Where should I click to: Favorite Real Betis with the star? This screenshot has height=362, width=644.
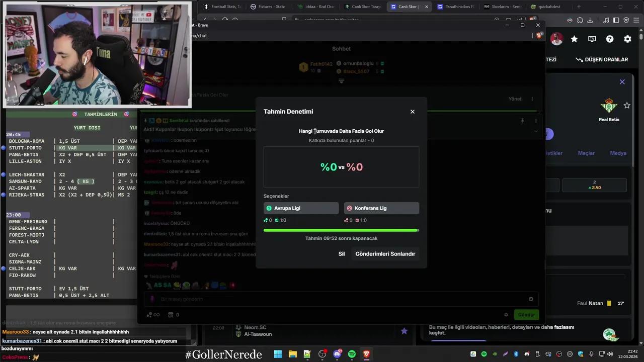[627, 105]
